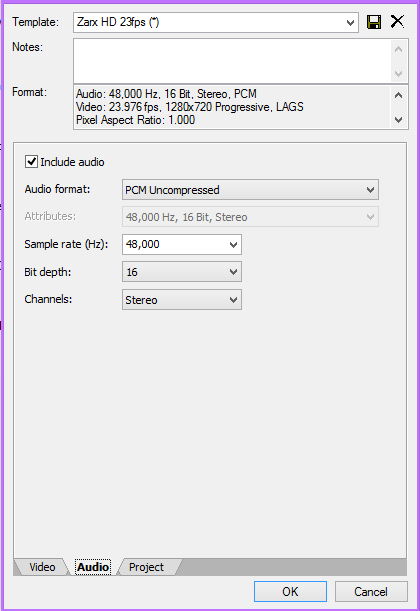Switch to the Project tab

point(146,567)
